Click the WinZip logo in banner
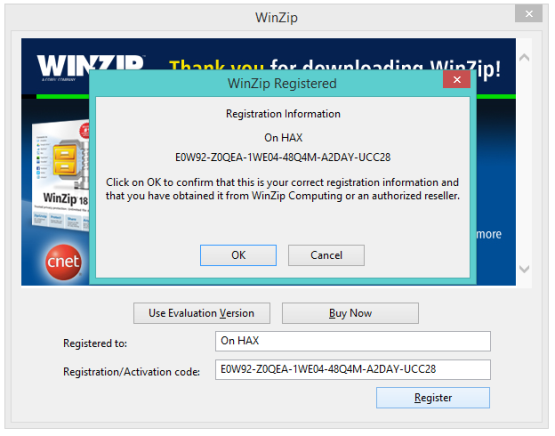The width and height of the screenshot is (555, 436). click(91, 67)
